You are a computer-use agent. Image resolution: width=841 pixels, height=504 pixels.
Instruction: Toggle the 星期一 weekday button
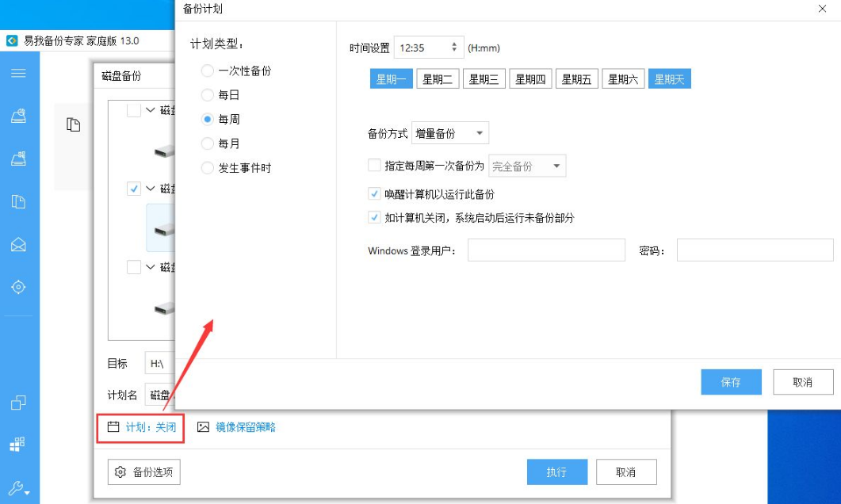[391, 78]
